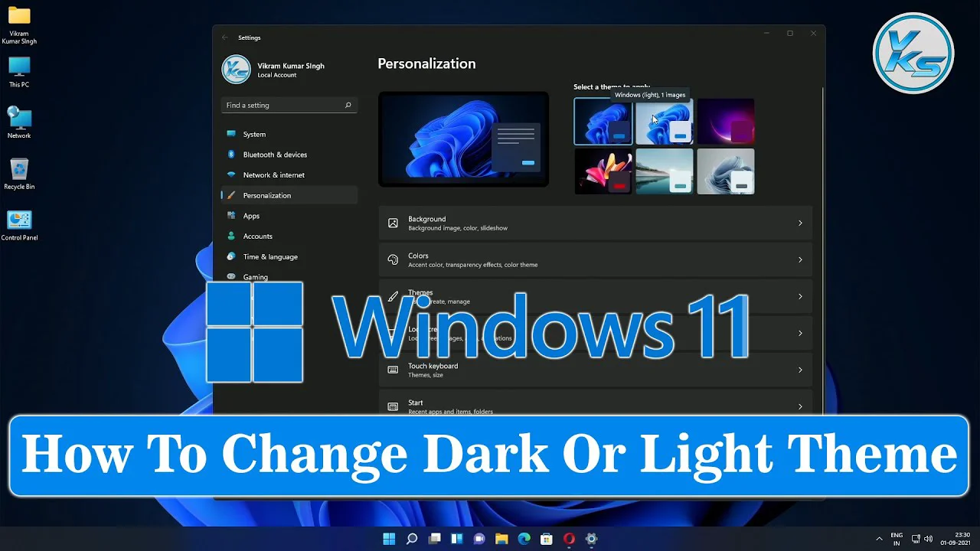This screenshot has height=551, width=980.
Task: Select the lake landscape theme thumbnail
Action: 665,171
